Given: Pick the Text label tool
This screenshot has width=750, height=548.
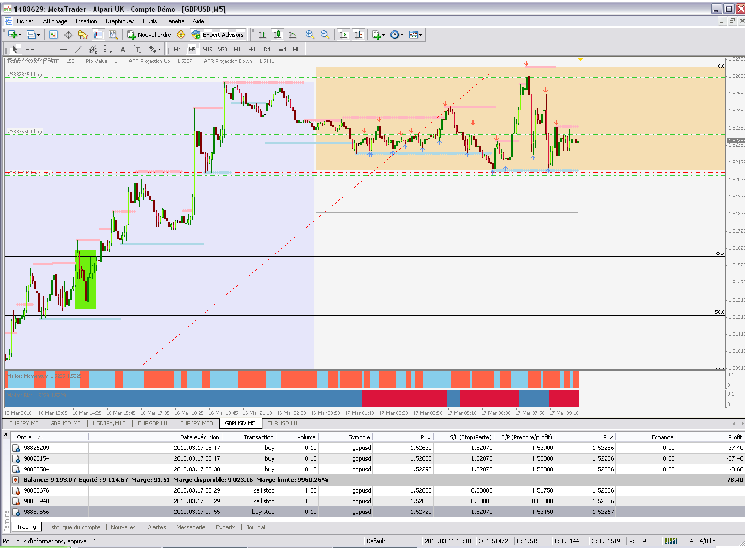Looking at the screenshot, I should coord(122,48).
